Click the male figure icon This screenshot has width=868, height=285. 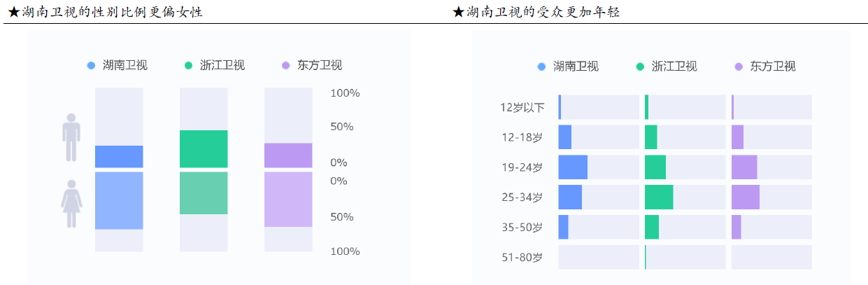[71, 137]
